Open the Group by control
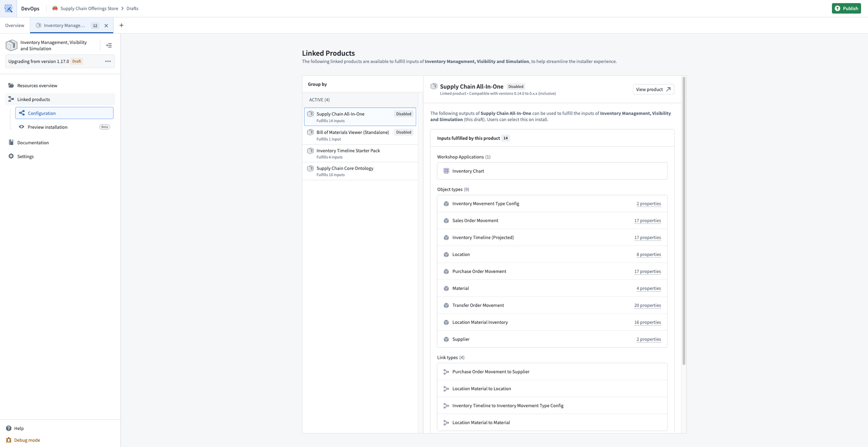The height and width of the screenshot is (447, 868). click(317, 84)
